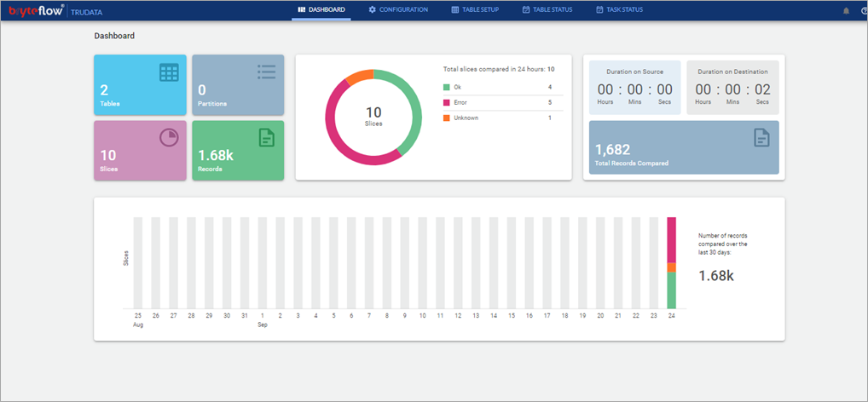Click the list icon on Partitions card

click(x=267, y=72)
